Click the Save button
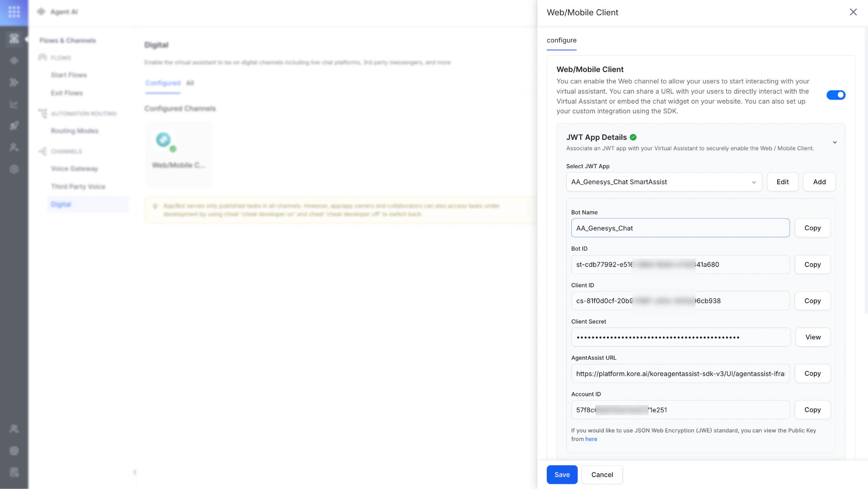Image resolution: width=868 pixels, height=489 pixels. pos(562,475)
